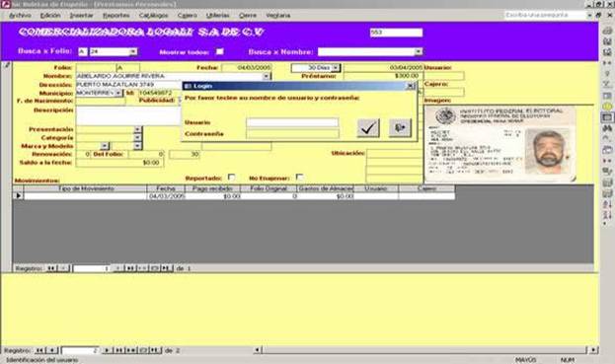
Task: Go to next record in bottom navigation bar
Action: tap(107, 350)
